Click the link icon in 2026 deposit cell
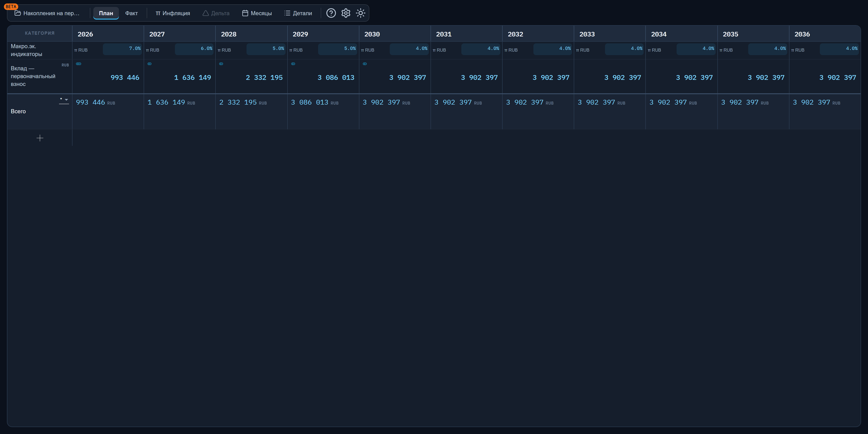 pos(79,64)
